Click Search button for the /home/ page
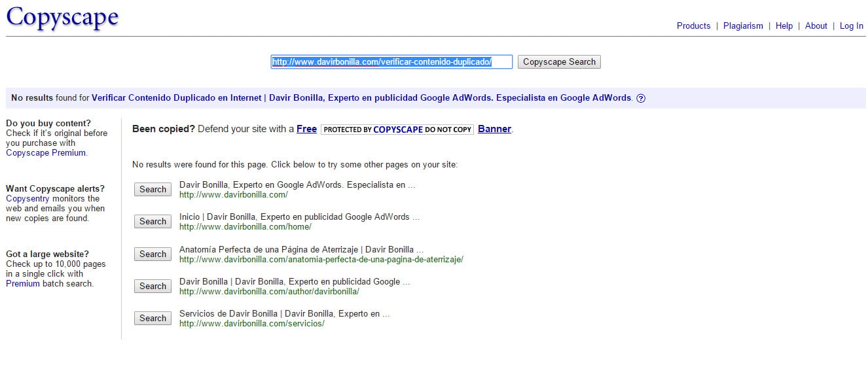The image size is (868, 365). 153,222
